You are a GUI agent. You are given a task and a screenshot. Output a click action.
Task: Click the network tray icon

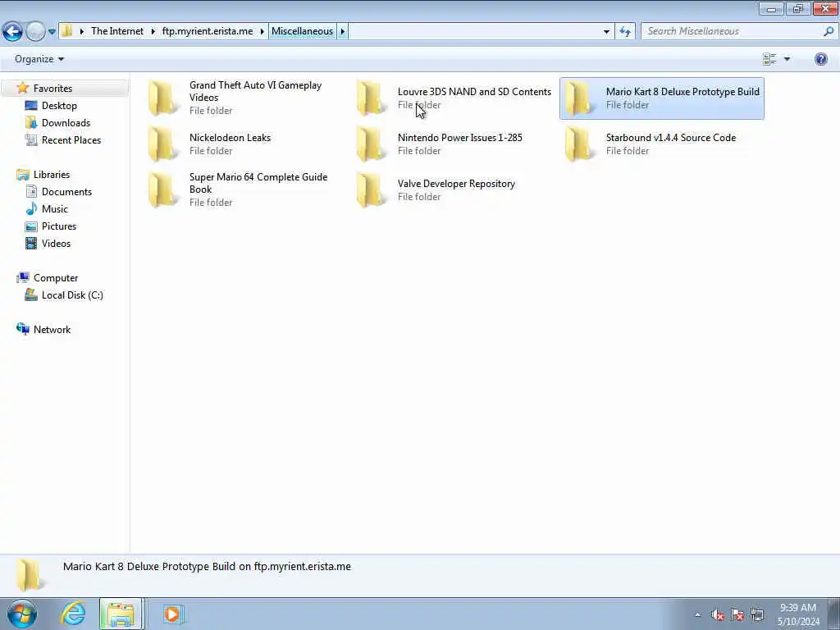point(757,615)
